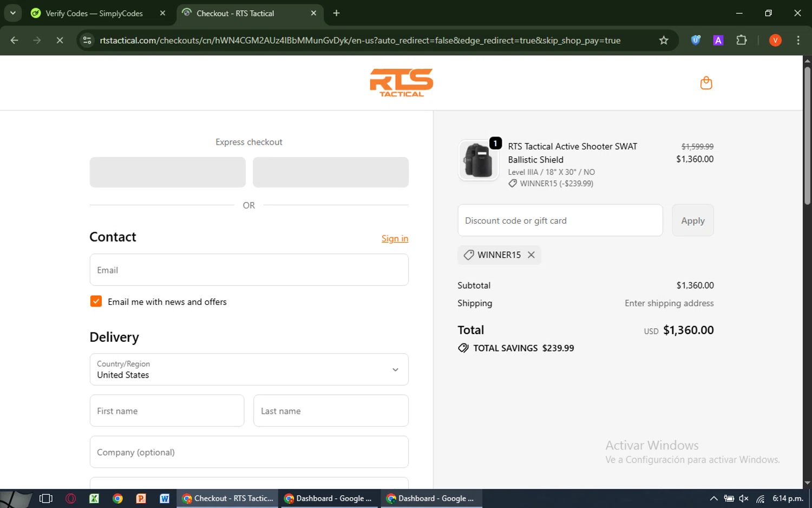Select the Checkout - RTS Tactical tab
812x508 pixels.
(x=235, y=13)
